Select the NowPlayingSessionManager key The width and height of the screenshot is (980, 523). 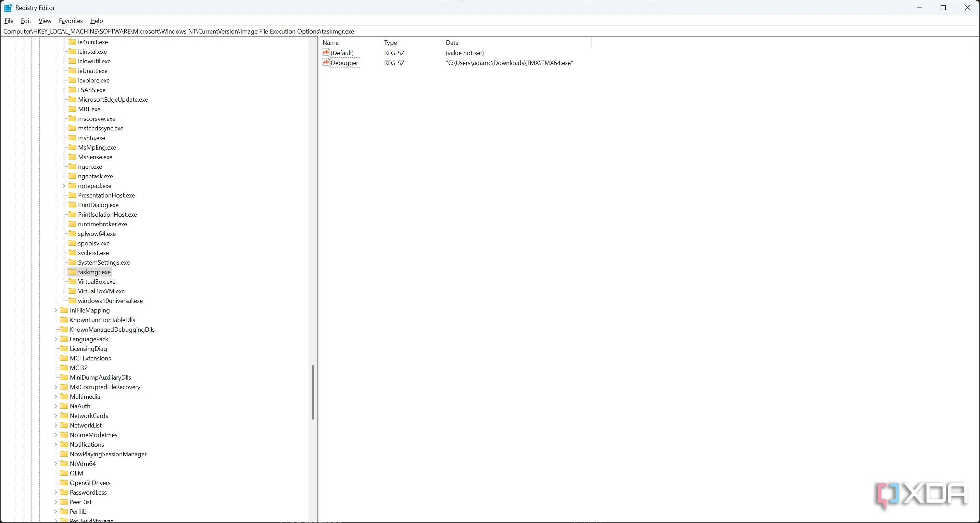point(108,454)
